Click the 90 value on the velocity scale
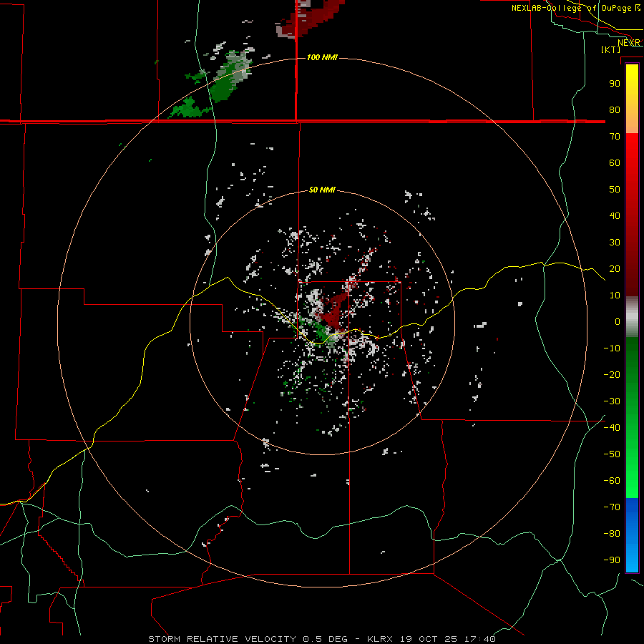Viewport: 644px width, 644px height. pos(615,84)
